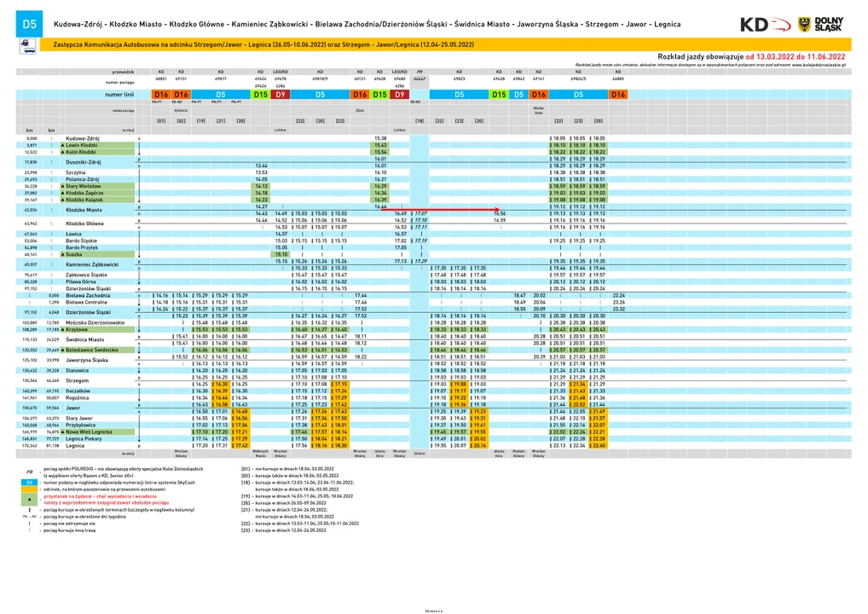
Task: Click the Stary Jawor station row label
Action: tap(79, 419)
